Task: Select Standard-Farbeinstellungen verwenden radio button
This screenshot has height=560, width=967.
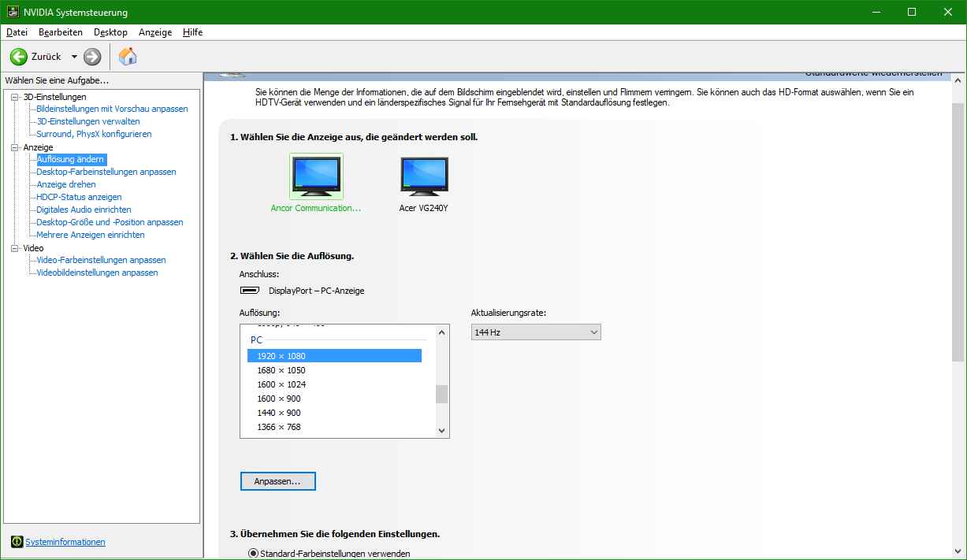Action: click(x=253, y=554)
